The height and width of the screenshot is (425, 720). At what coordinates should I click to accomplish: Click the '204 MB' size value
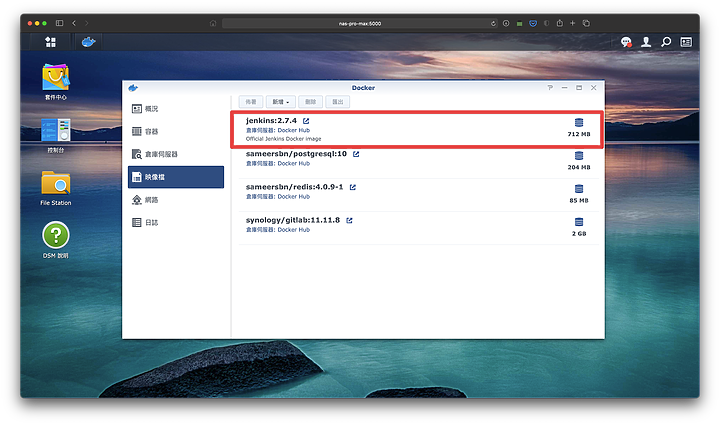coord(579,167)
